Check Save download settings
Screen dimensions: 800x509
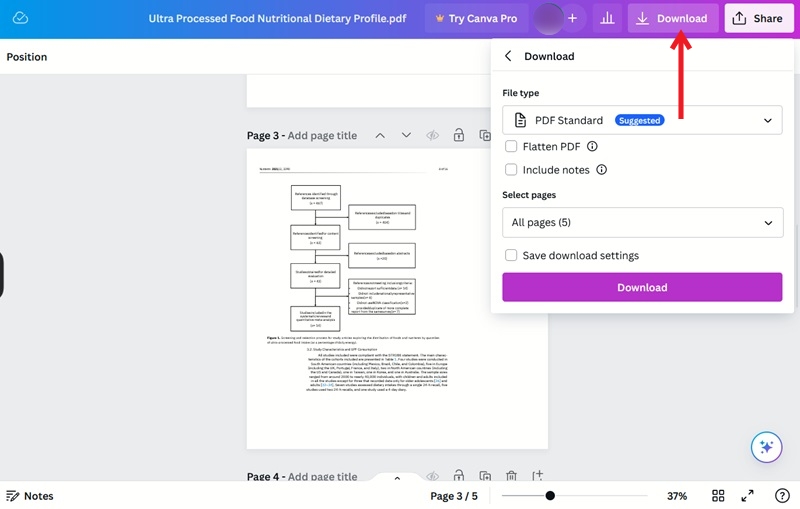[x=511, y=255]
